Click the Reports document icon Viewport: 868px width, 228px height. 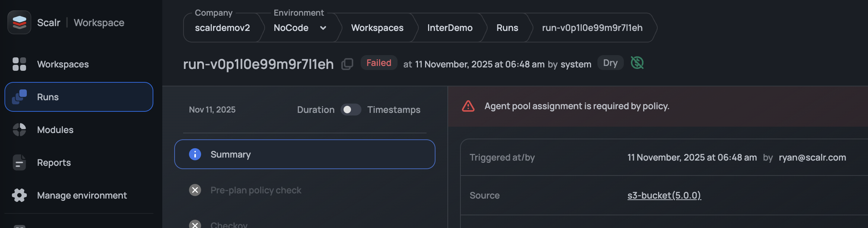click(x=19, y=162)
